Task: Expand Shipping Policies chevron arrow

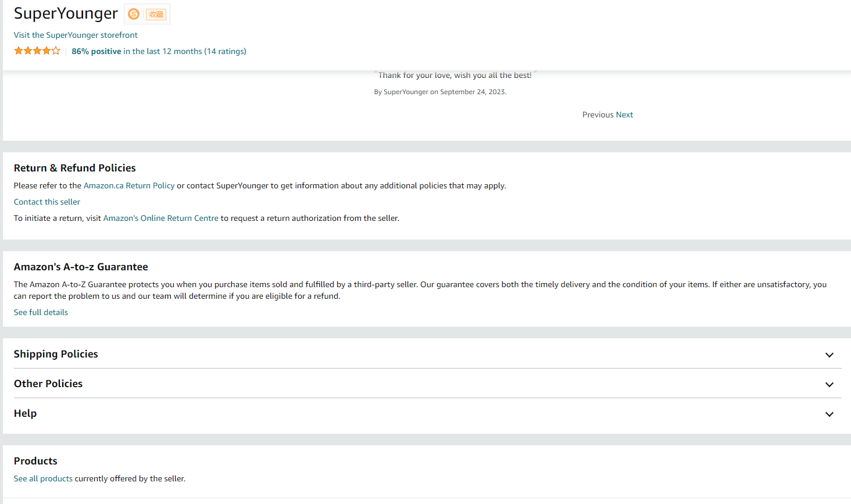Action: (829, 355)
